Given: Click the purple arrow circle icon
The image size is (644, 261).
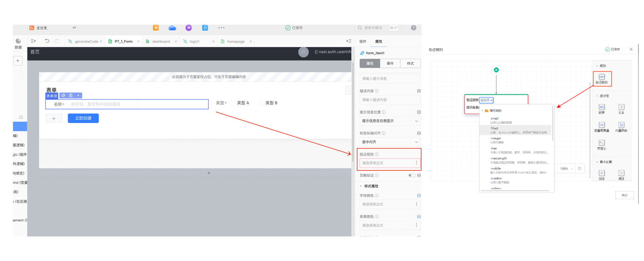Looking at the screenshot, I should [189, 28].
